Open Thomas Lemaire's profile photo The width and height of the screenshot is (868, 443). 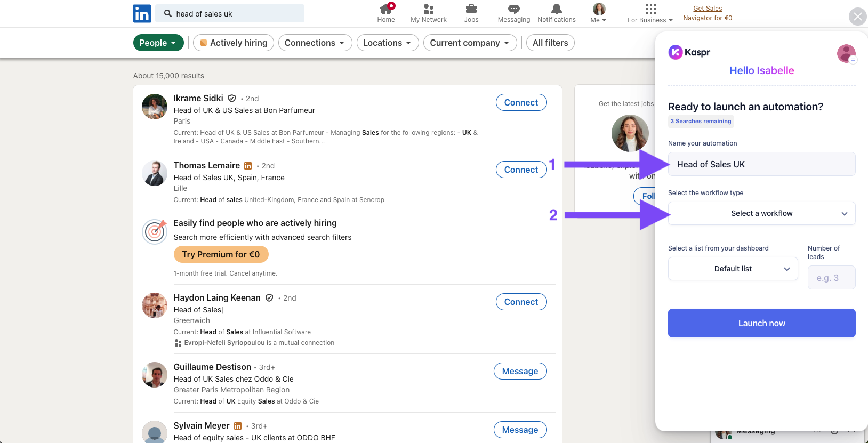coord(155,174)
